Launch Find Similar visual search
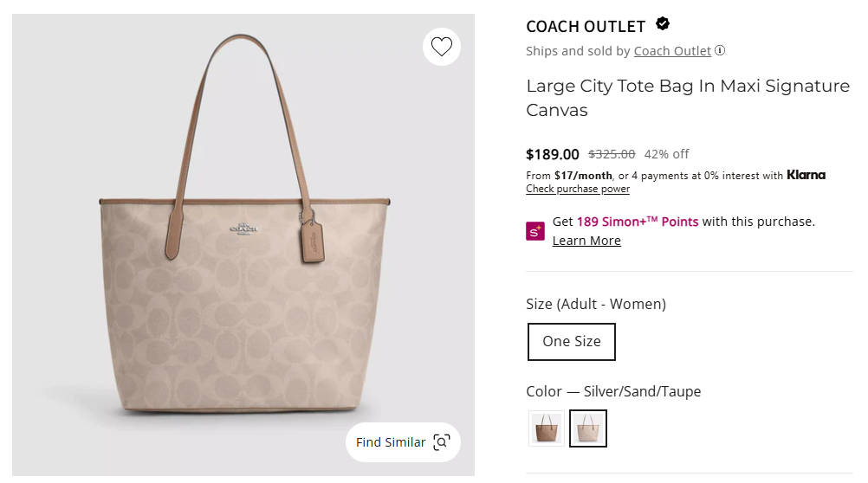 pyautogui.click(x=403, y=442)
